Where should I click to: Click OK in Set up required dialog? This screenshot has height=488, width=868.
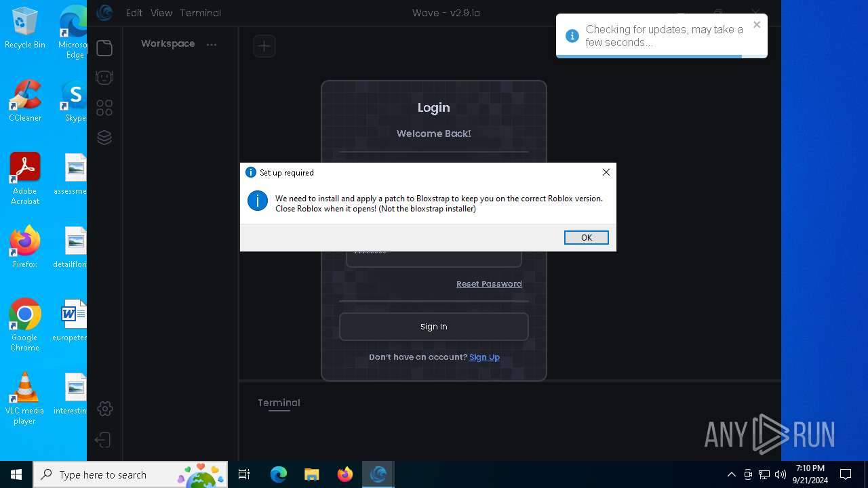pos(587,237)
